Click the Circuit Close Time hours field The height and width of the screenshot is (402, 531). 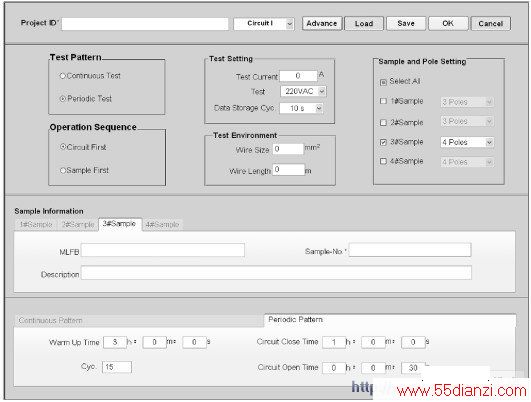click(x=334, y=342)
